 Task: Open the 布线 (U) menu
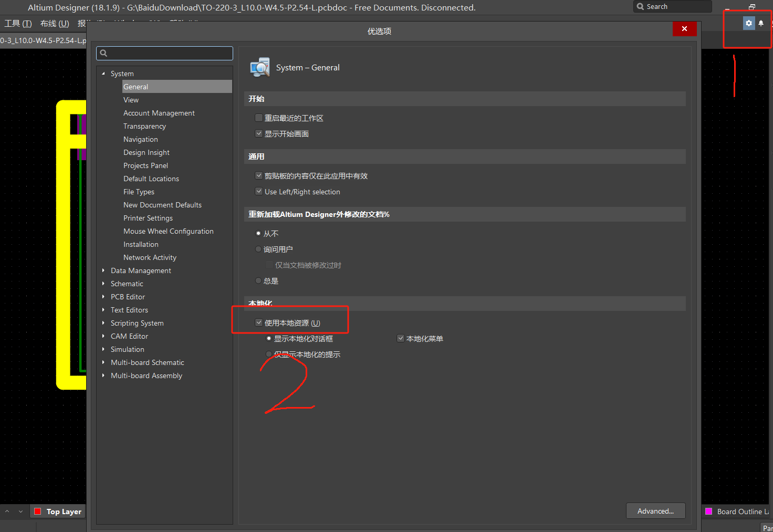point(55,24)
